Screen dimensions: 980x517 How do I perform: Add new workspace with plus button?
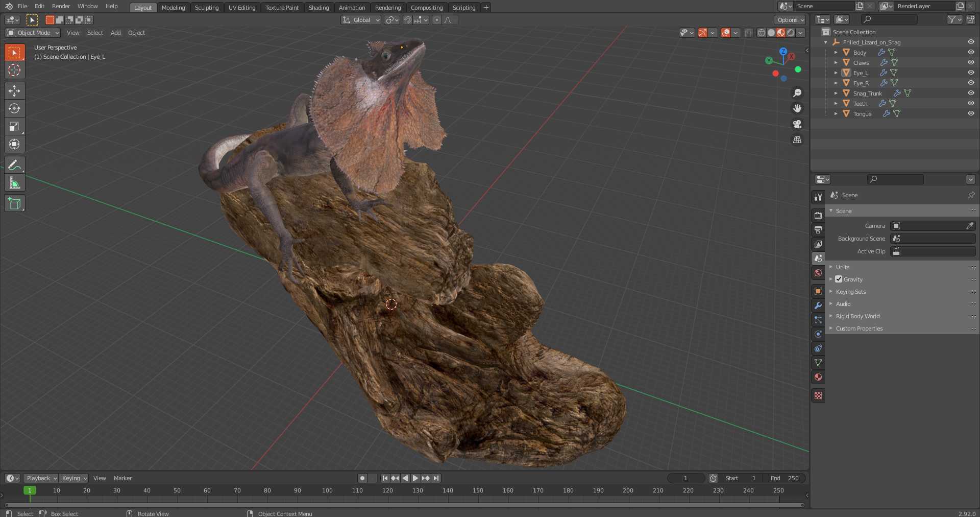tap(486, 8)
